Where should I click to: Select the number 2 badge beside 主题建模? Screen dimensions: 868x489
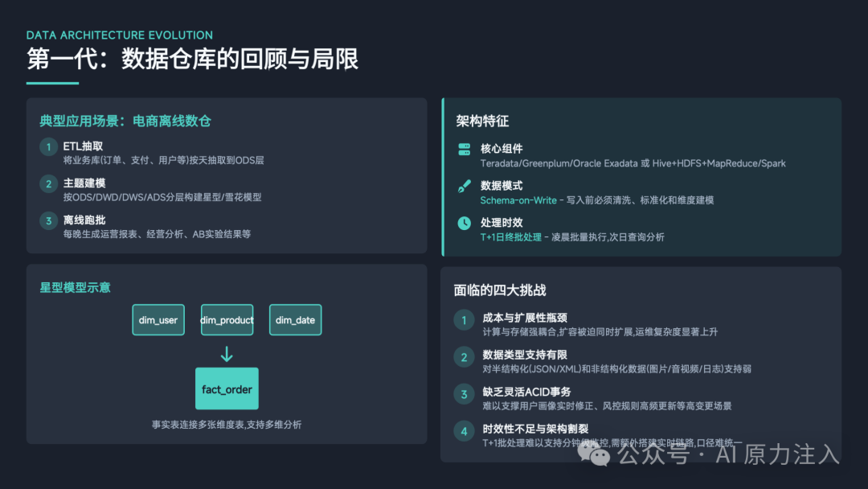click(x=49, y=184)
